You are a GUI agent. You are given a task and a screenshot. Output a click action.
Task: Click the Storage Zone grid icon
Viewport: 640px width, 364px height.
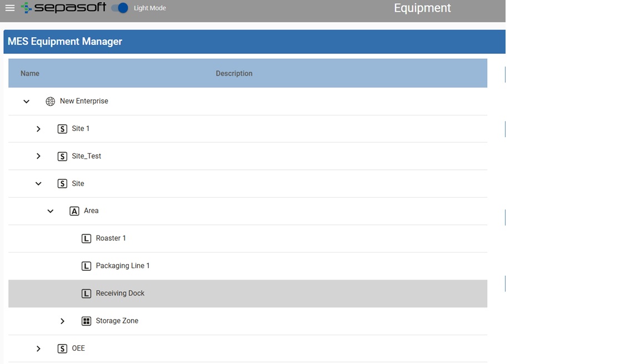pos(86,321)
